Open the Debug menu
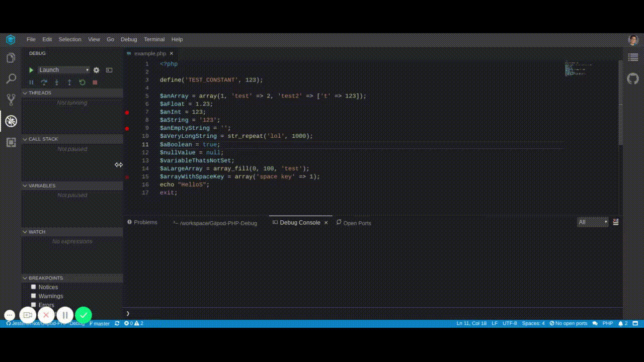The image size is (644, 362). [x=129, y=39]
